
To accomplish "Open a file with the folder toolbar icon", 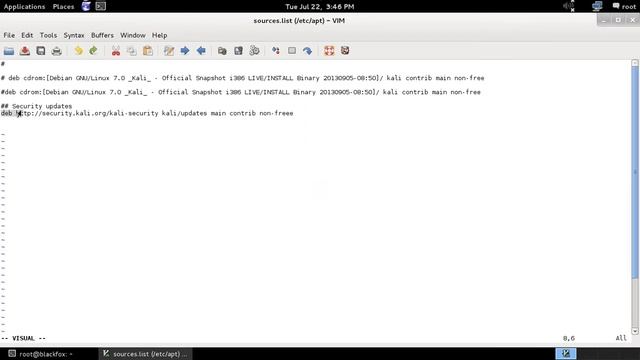I will click(x=9, y=51).
